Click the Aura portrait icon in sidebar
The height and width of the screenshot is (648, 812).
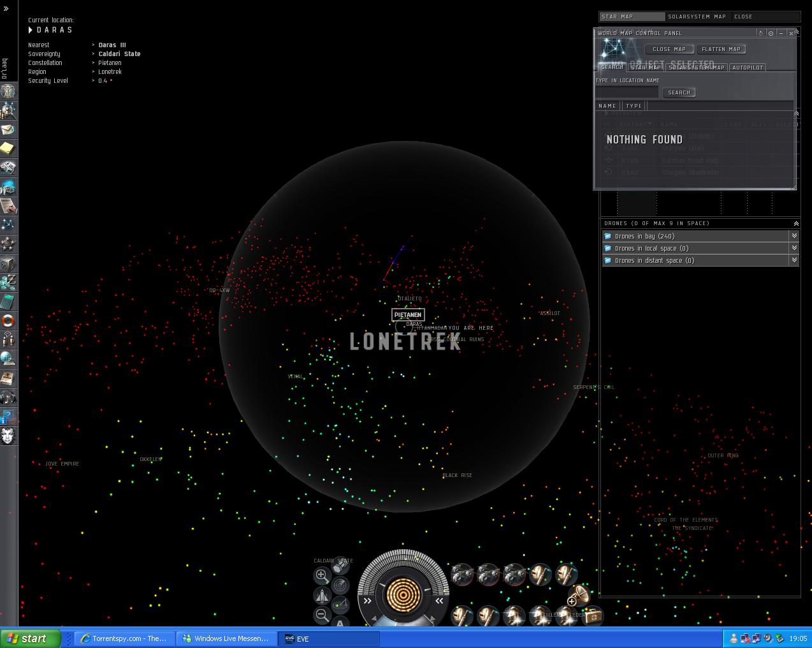[x=8, y=436]
